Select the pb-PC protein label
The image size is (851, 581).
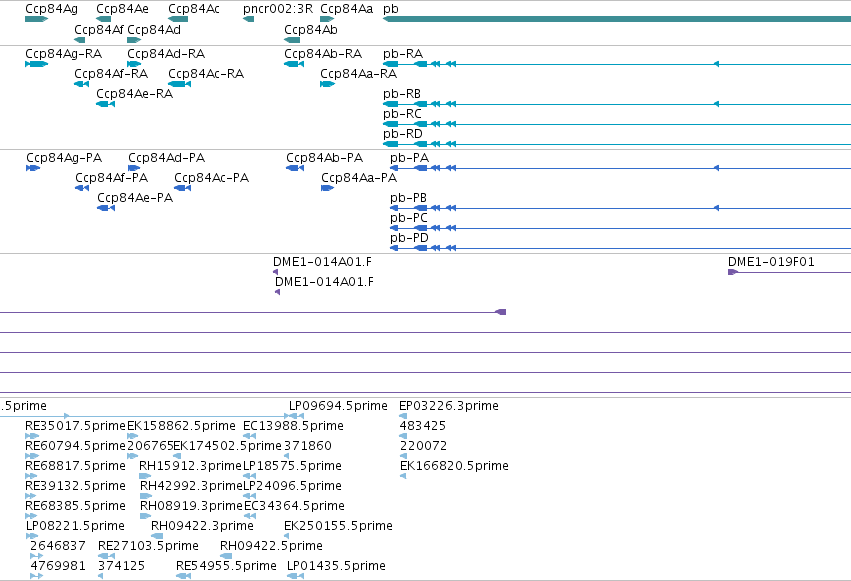[x=409, y=218]
